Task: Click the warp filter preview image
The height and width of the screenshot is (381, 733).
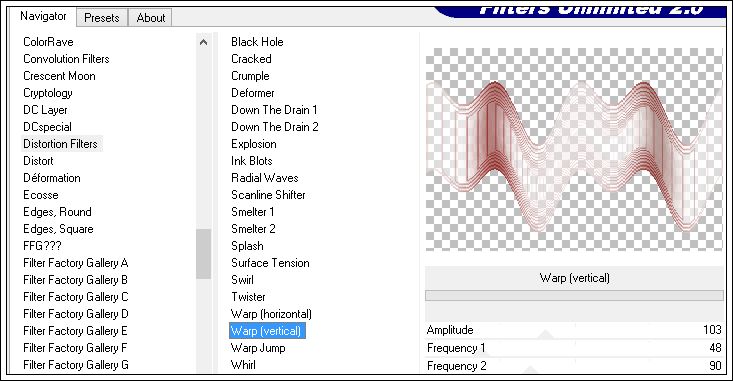Action: [x=575, y=149]
